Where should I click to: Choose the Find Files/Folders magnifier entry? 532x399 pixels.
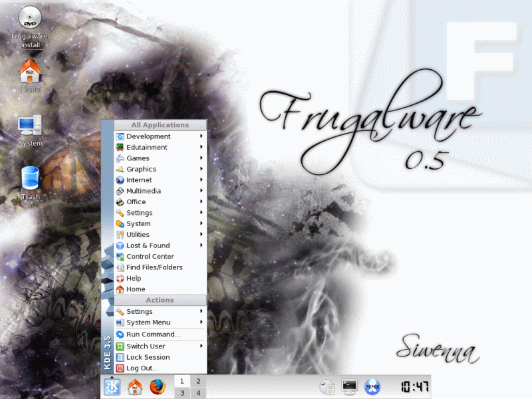tap(160, 267)
